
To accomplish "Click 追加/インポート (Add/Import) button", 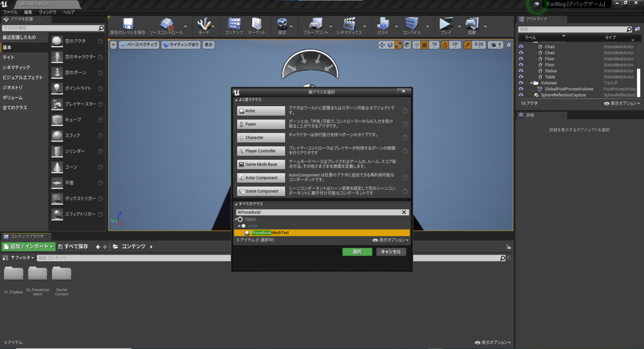I will pos(29,247).
